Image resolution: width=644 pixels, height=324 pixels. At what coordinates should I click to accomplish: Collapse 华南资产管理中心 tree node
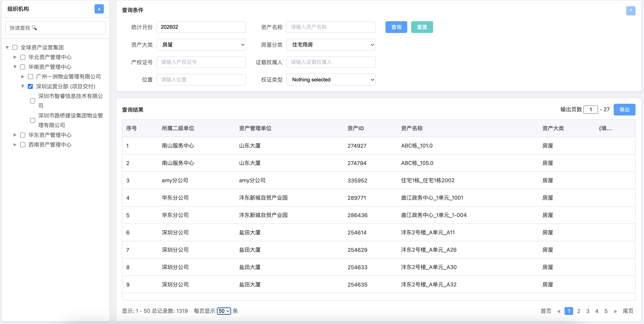15,67
